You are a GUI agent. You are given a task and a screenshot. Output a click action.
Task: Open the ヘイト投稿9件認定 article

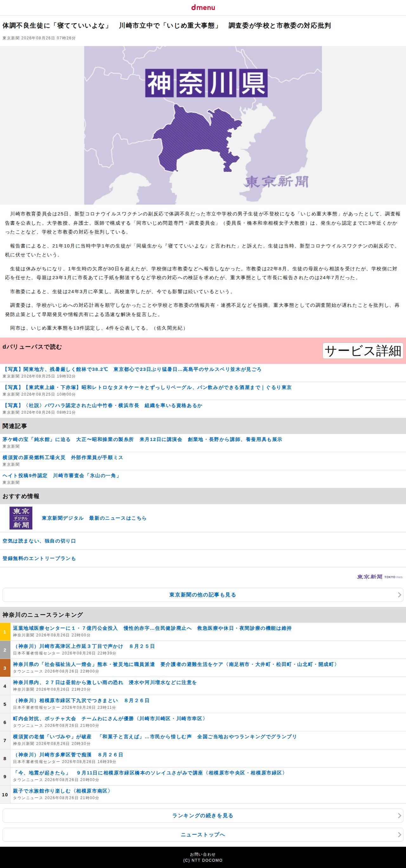coord(61,476)
